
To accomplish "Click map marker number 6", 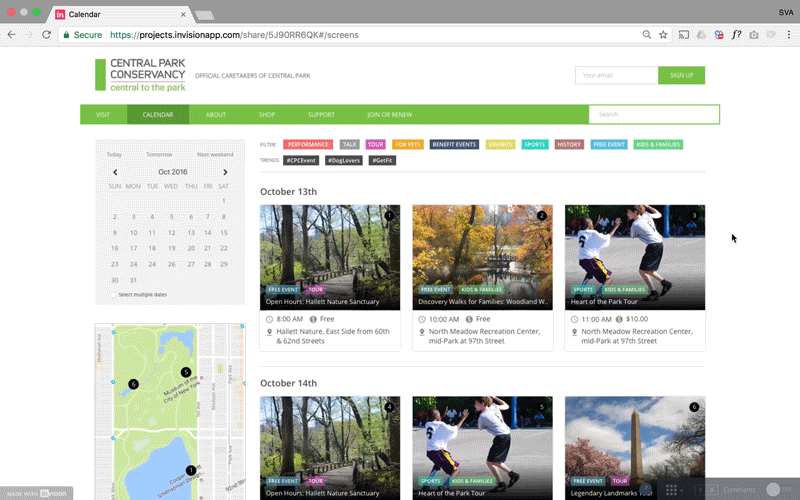I will pyautogui.click(x=133, y=384).
